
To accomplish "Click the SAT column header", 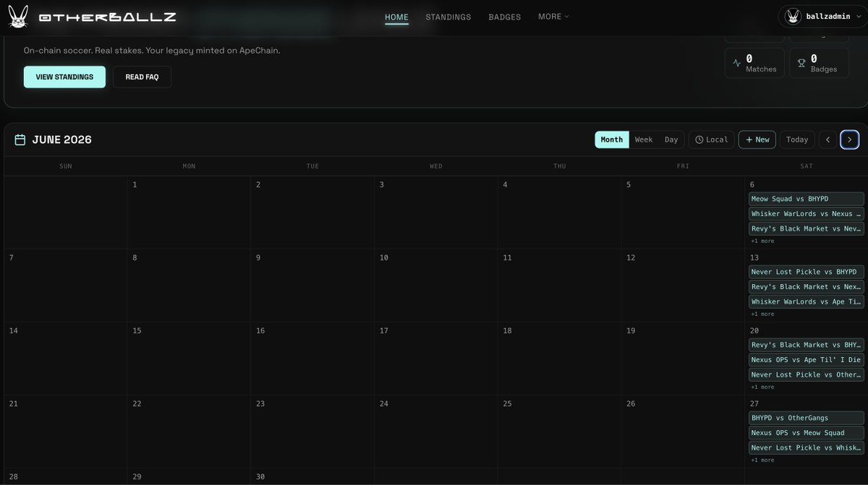I will point(807,166).
